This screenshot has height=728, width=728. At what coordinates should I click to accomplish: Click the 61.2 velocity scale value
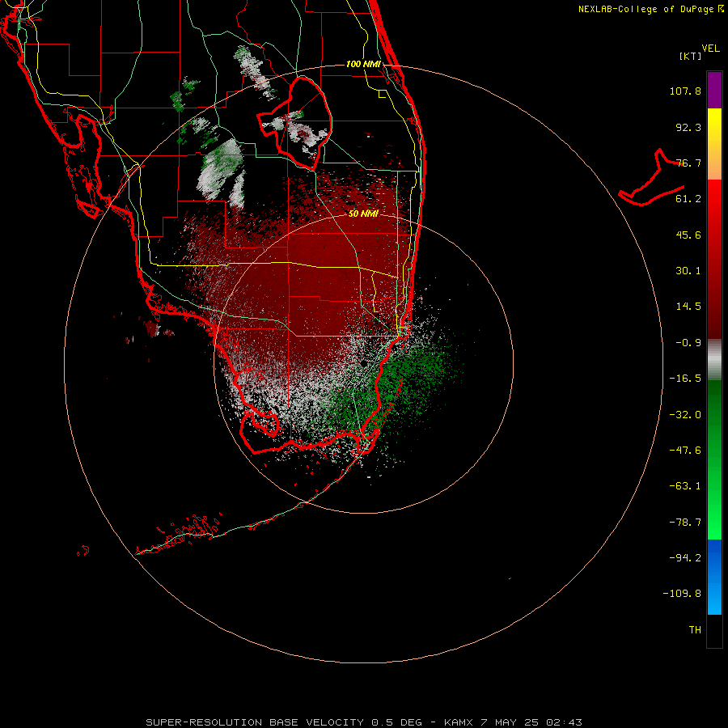(x=688, y=199)
